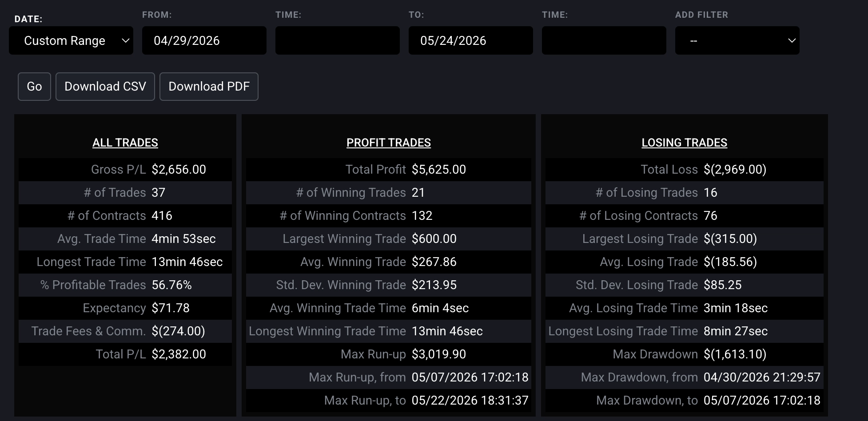Open the Date Custom Range dropdown
This screenshot has height=421, width=868.
tap(71, 40)
